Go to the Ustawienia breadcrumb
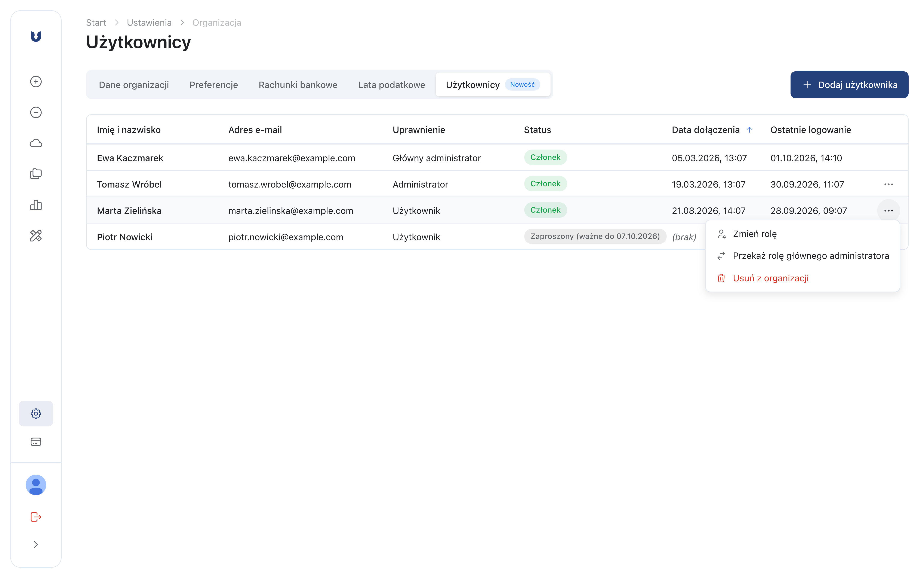This screenshot has height=578, width=924. pos(149,22)
